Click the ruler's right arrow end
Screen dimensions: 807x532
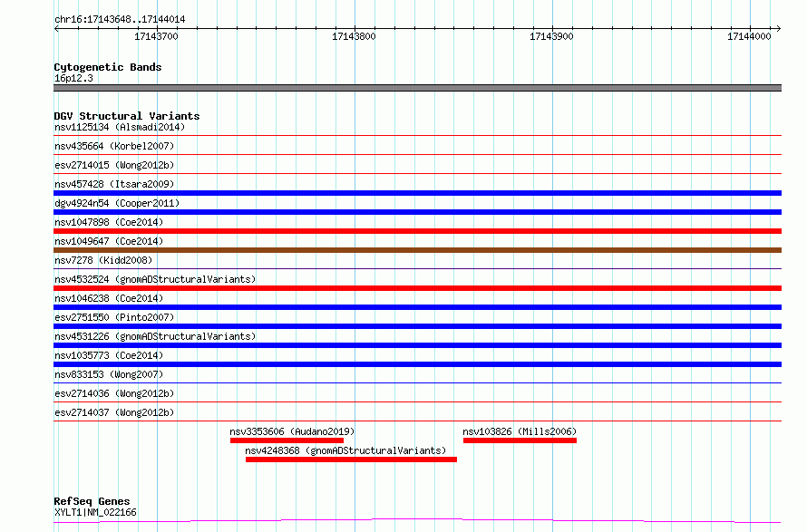(779, 29)
